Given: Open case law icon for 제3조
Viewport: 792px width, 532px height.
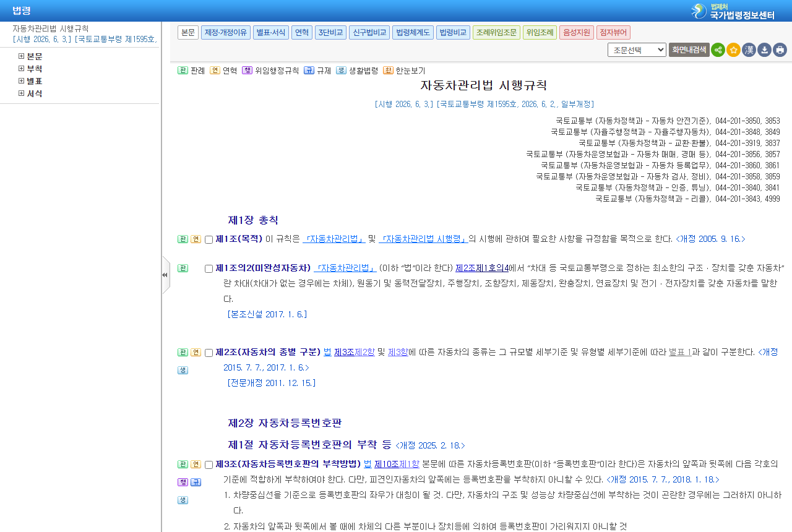Looking at the screenshot, I should (x=183, y=465).
